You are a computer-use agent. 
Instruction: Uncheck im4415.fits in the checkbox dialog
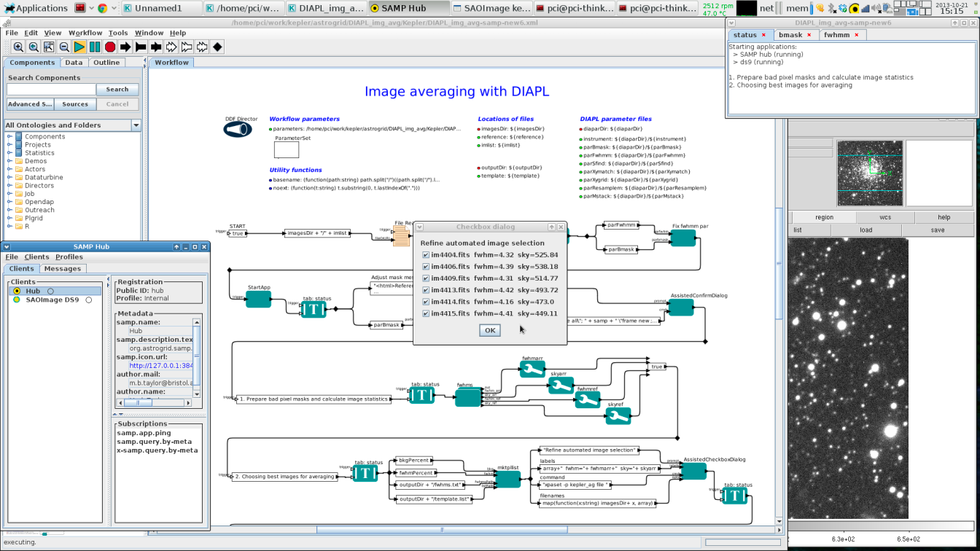coord(426,313)
